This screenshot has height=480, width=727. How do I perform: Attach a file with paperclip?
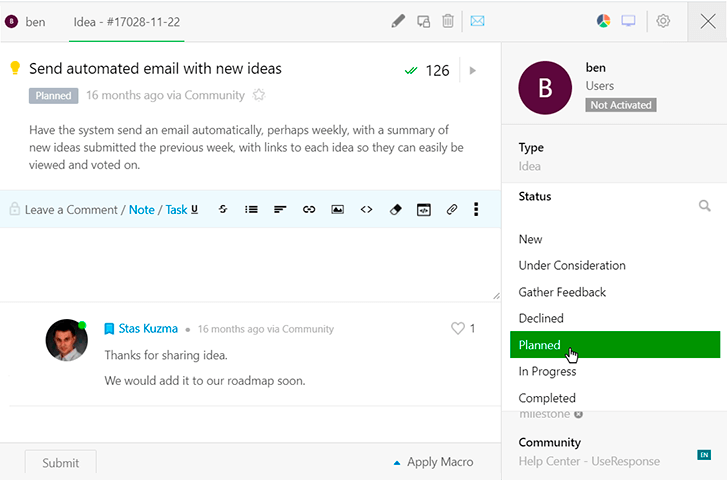coord(452,210)
